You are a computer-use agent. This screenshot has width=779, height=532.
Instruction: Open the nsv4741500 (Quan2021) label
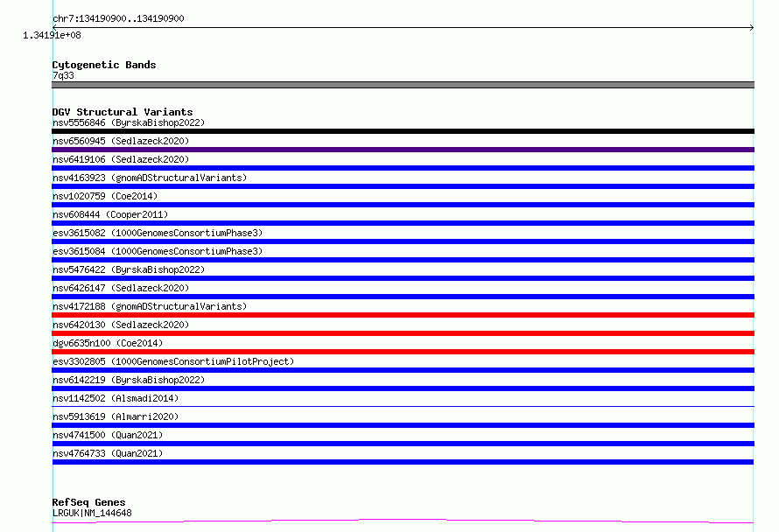pyautogui.click(x=108, y=435)
